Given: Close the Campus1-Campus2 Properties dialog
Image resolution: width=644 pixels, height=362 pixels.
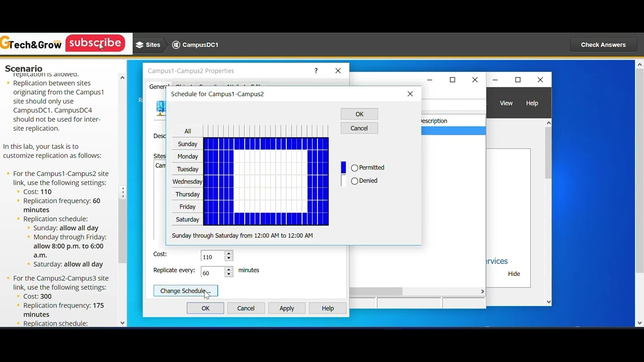Looking at the screenshot, I should (x=338, y=71).
